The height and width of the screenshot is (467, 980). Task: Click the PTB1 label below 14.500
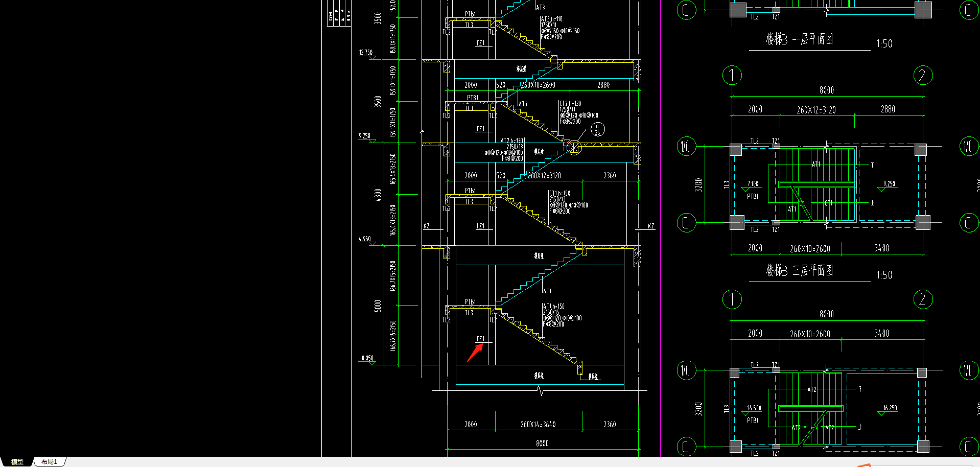[753, 421]
